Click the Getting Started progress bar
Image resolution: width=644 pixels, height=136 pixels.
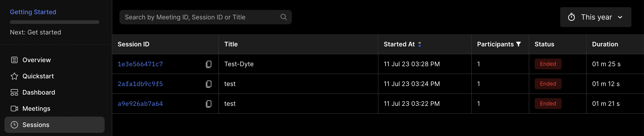[55, 22]
